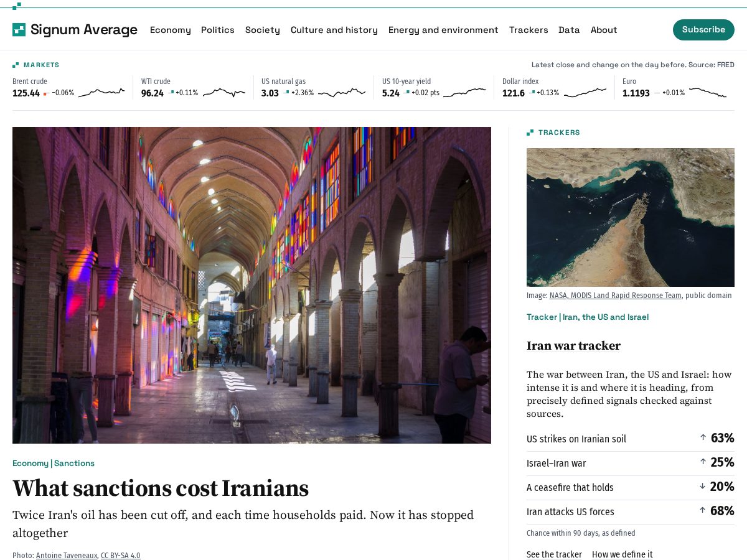Open What sanctions cost Iranians article
The width and height of the screenshot is (747, 560).
[x=161, y=488]
